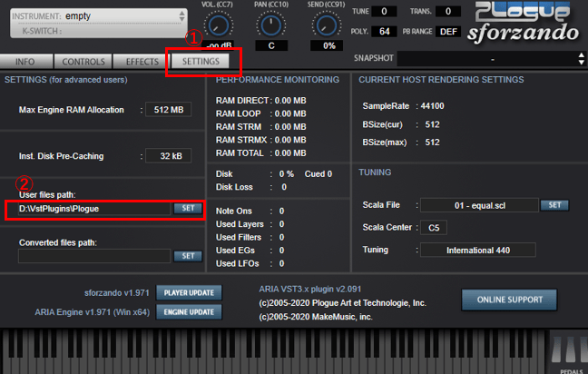This screenshot has height=374, width=588.
Task: Click the ENGINE UPDATE button
Action: pos(189,312)
